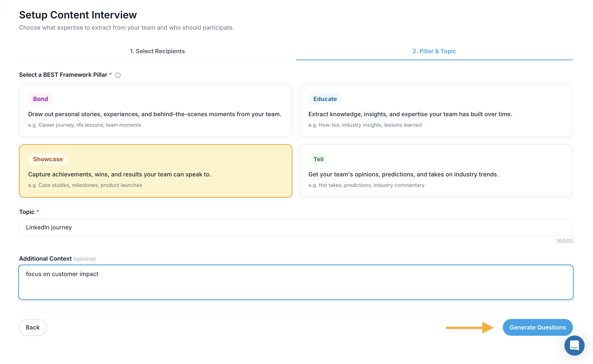Switch to the Select Recipients step tab
Image resolution: width=593 pixels, height=364 pixels.
coord(157,51)
